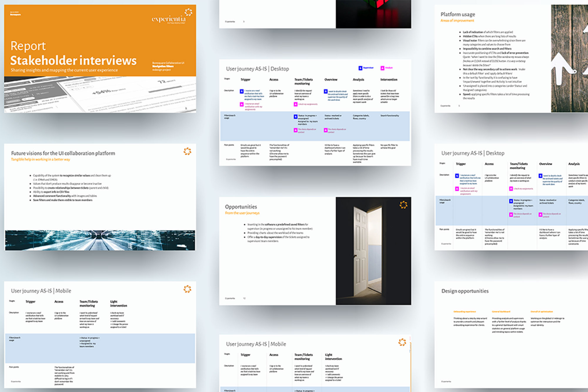This screenshot has height=392, width=588.
Task: Click the Opportunities slide heading
Action: pos(241,207)
